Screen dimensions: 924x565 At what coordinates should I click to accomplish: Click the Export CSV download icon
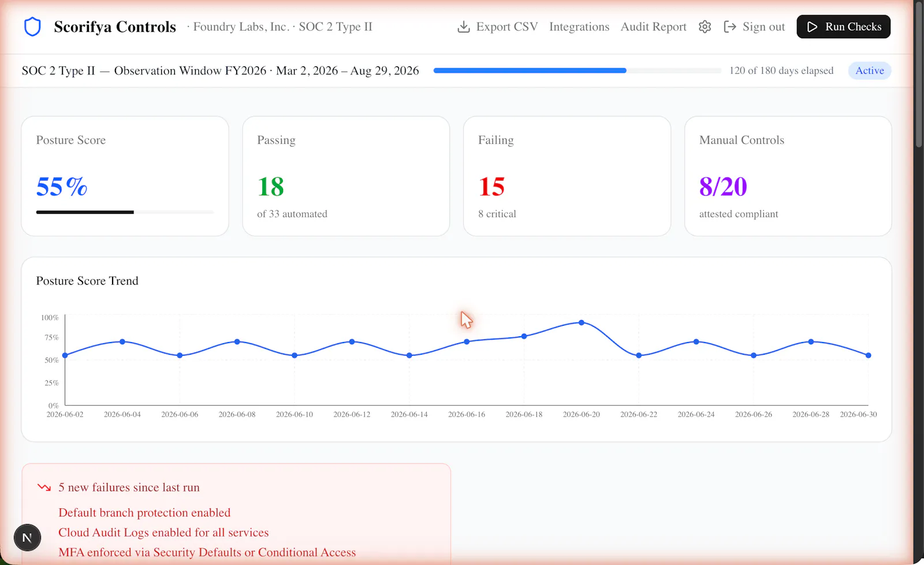coord(463,27)
